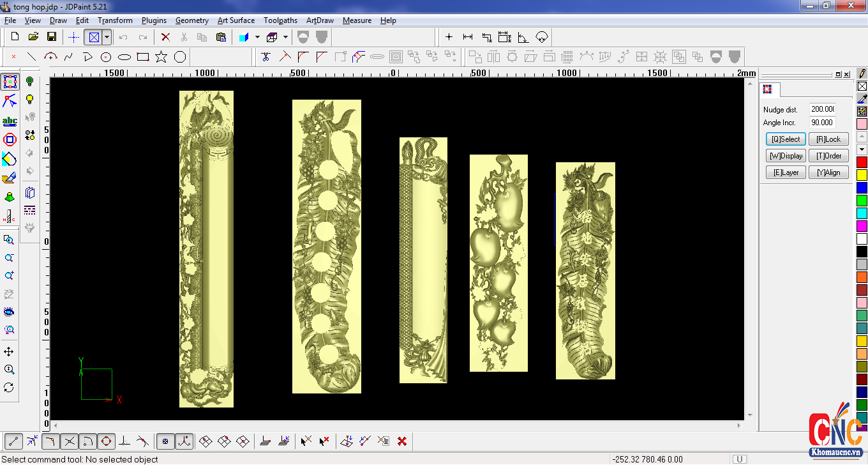868x465 pixels.
Task: Select the star shape drawing tool
Action: [x=161, y=57]
